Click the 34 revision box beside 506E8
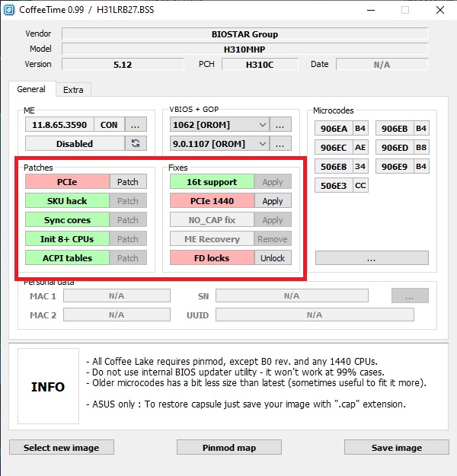457x476 pixels. [360, 166]
